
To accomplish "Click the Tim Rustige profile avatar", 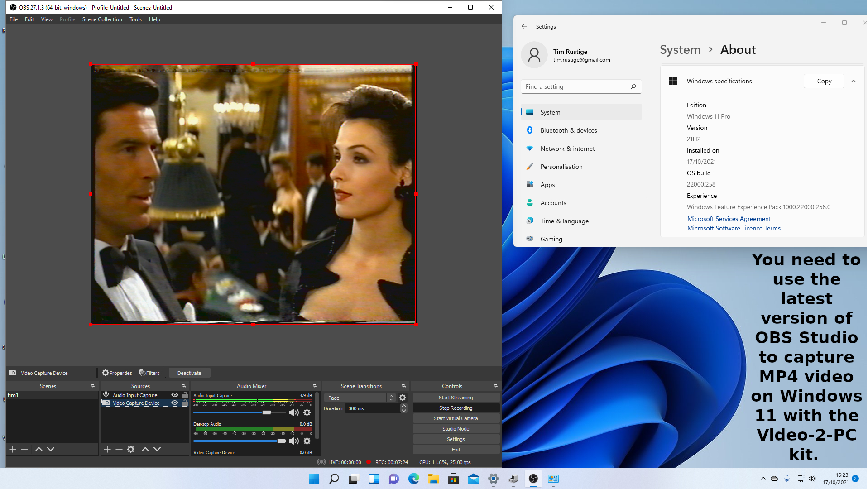I will point(534,55).
